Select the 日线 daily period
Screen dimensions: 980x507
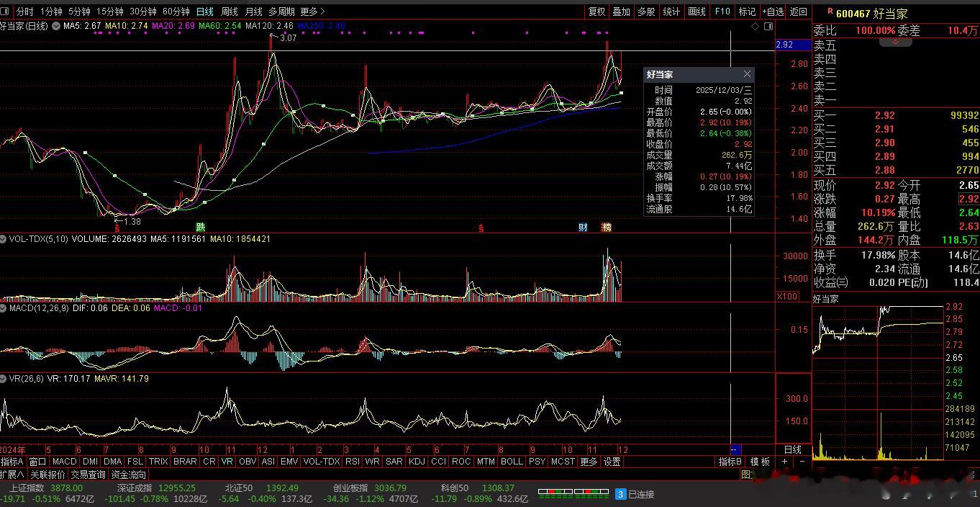click(x=204, y=12)
